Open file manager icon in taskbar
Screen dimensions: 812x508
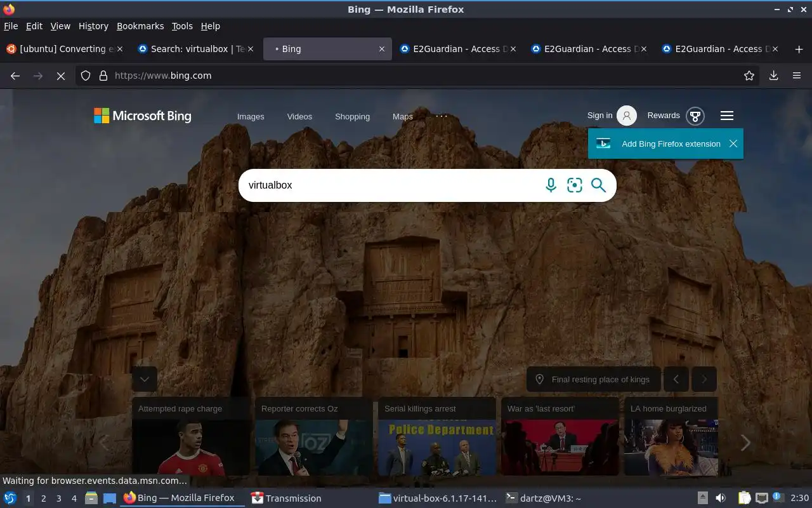point(91,498)
